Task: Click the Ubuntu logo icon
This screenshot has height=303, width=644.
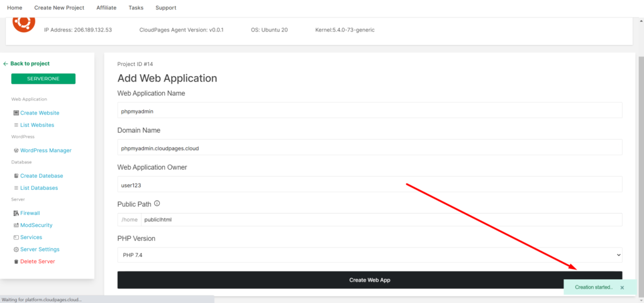Action: 24,24
